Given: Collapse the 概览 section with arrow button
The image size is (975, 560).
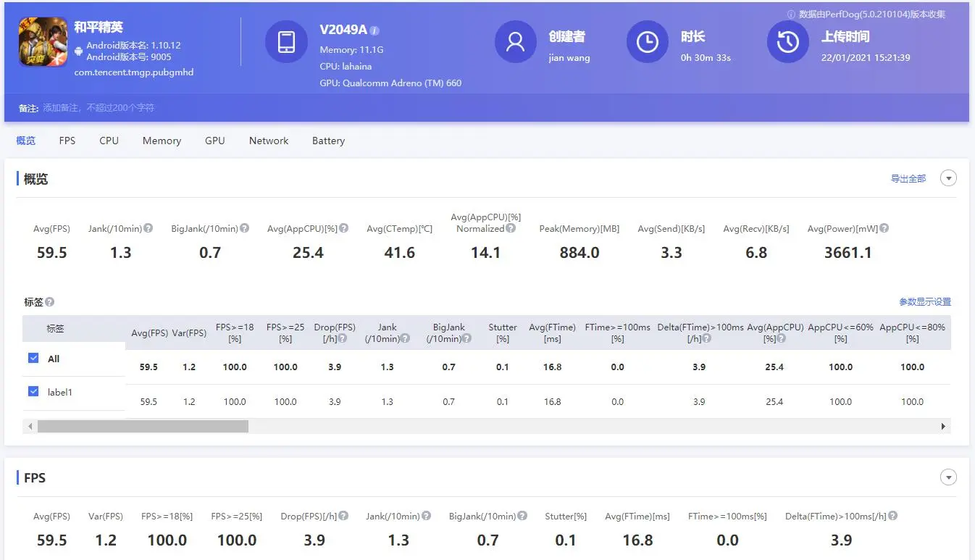Looking at the screenshot, I should [948, 178].
